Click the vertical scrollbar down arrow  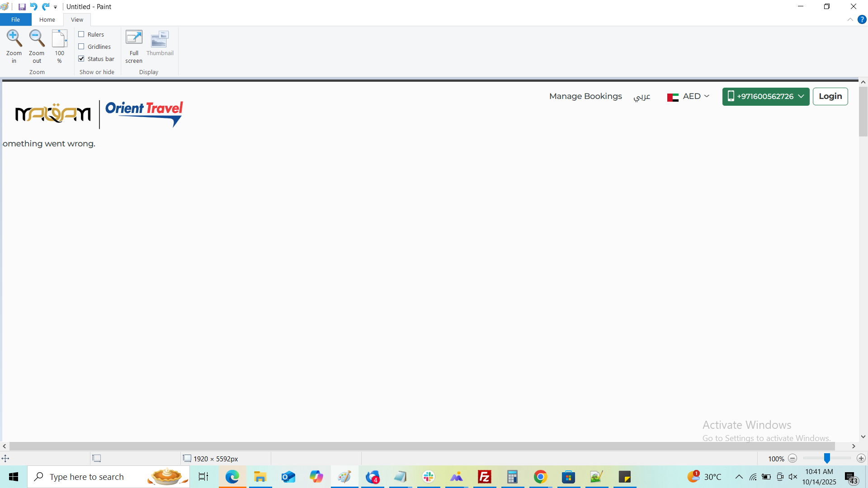tap(863, 436)
